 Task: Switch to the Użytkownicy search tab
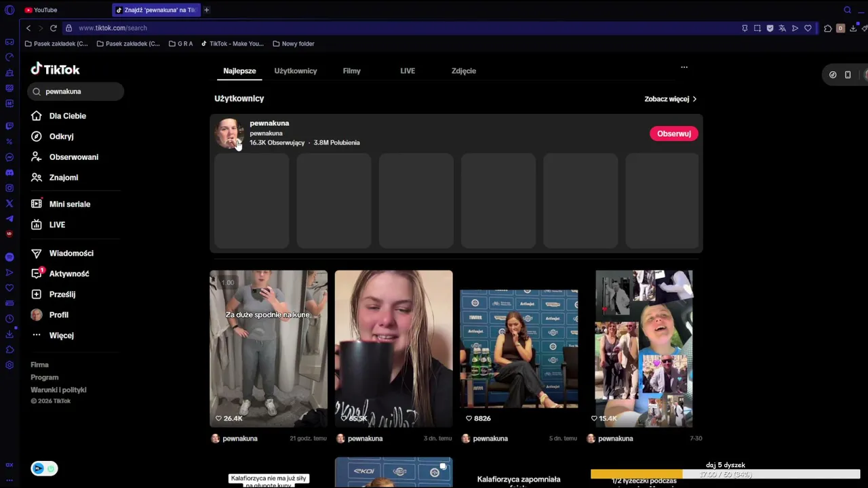(x=296, y=70)
